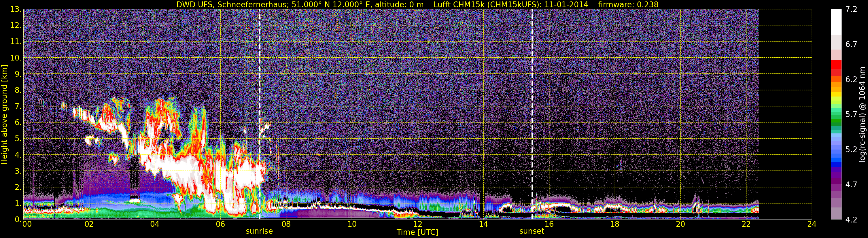Click the '12' tick on the time axis

coord(417,224)
